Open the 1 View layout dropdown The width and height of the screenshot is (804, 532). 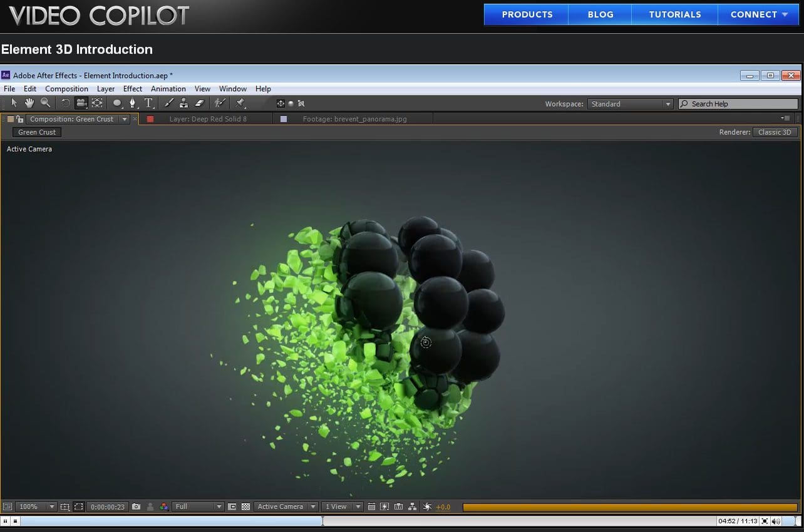click(x=343, y=506)
